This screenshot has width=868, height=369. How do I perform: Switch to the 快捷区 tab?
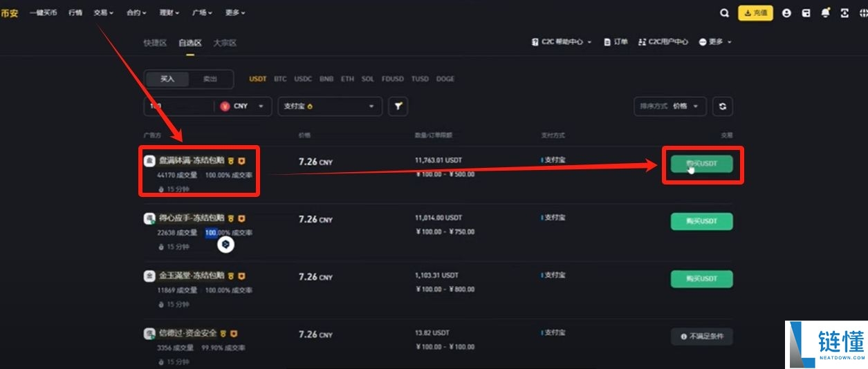pos(155,43)
